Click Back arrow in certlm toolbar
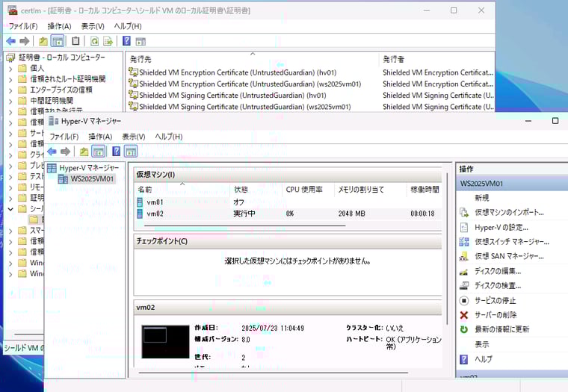The height and width of the screenshot is (392, 568). 11,41
